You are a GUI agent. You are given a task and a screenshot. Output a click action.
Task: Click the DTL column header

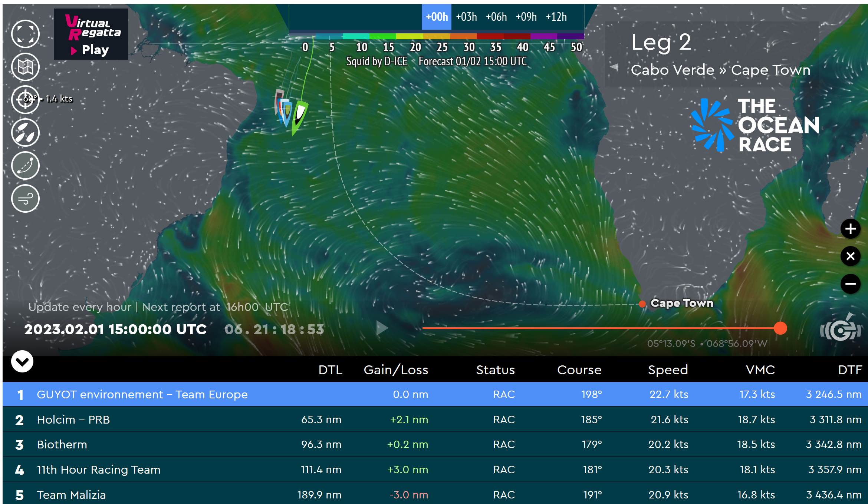coord(330,370)
